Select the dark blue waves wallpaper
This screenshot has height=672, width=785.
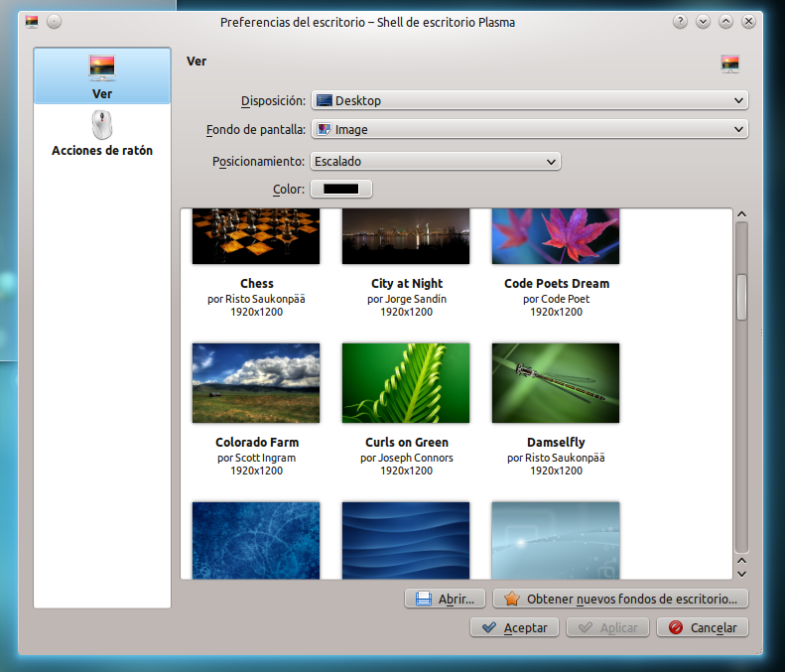point(406,541)
